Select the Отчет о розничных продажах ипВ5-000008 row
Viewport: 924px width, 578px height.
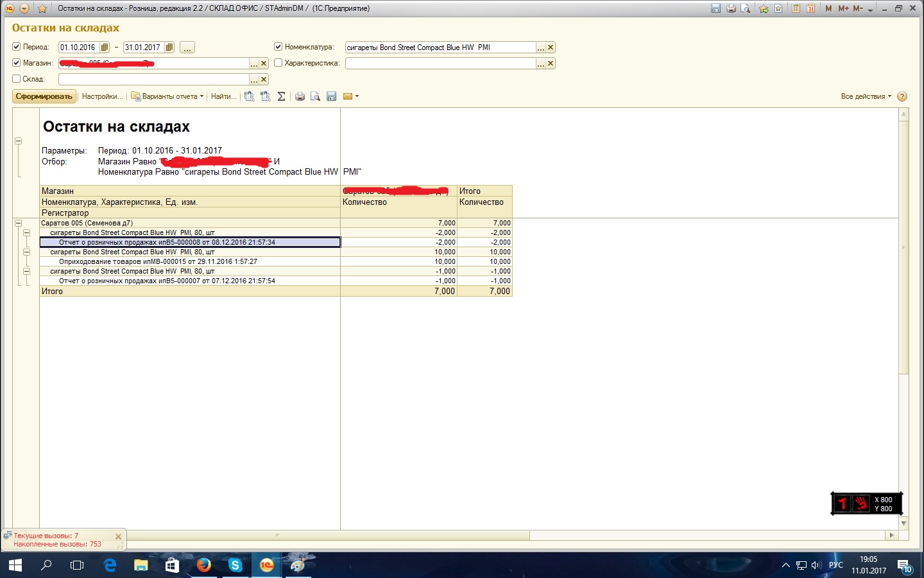tap(190, 242)
